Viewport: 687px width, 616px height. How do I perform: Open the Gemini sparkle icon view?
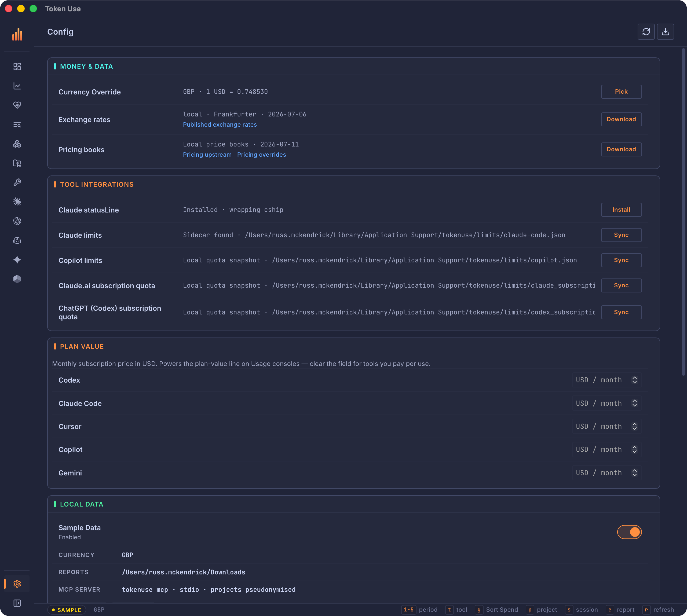click(17, 260)
